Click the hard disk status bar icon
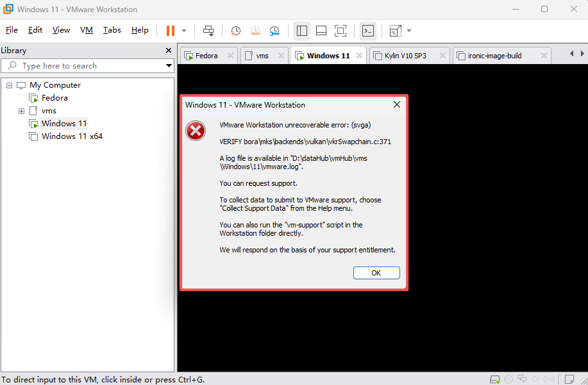This screenshot has width=588, height=385. pos(495,379)
